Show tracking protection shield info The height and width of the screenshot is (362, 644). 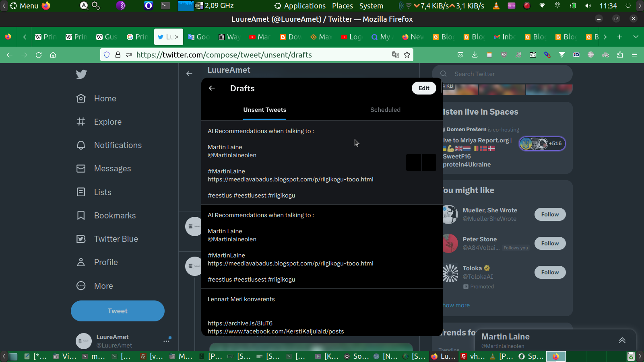(107, 55)
